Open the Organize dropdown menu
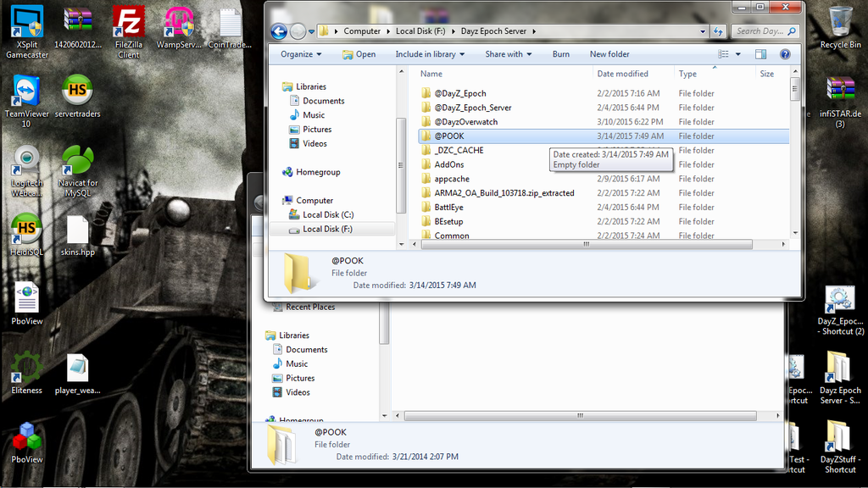868x488 pixels. pos(299,53)
